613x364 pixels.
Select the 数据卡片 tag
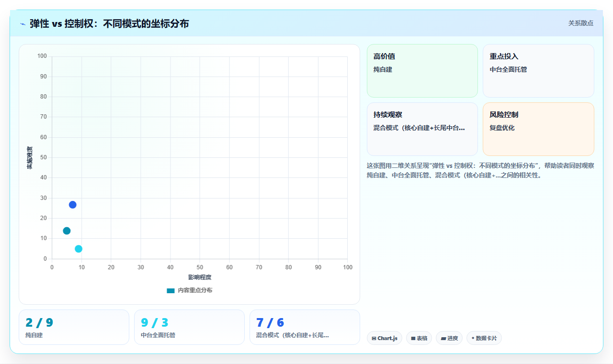tap(484, 338)
